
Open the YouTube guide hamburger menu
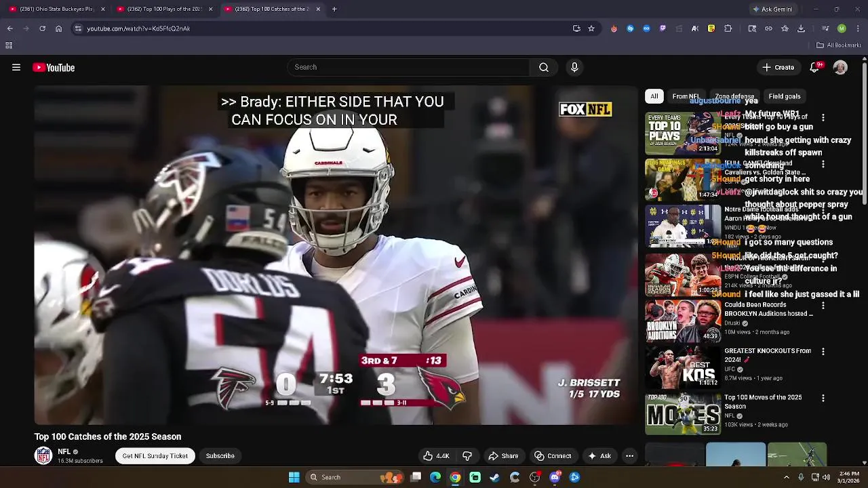click(x=16, y=67)
